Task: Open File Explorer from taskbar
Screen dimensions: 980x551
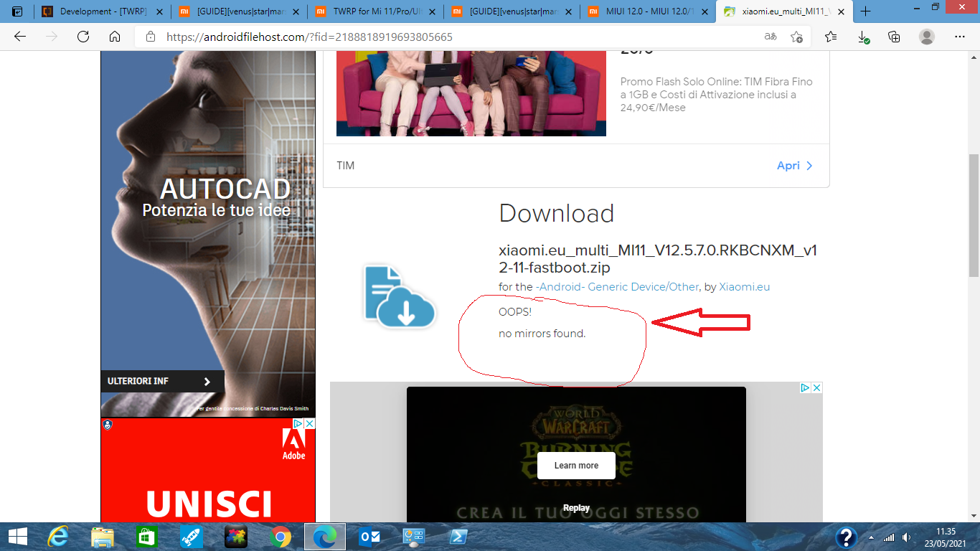Action: coord(103,537)
